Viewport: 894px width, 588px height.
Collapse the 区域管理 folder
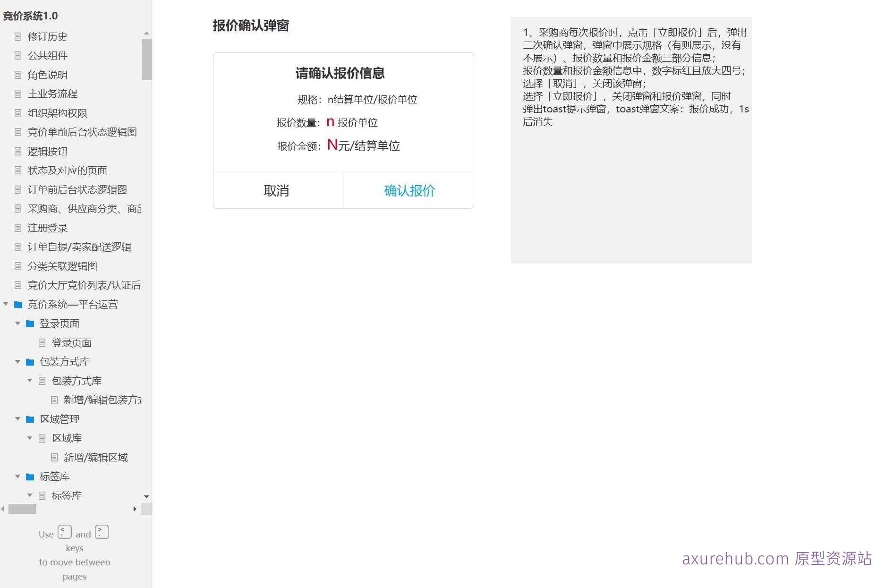[x=17, y=419]
